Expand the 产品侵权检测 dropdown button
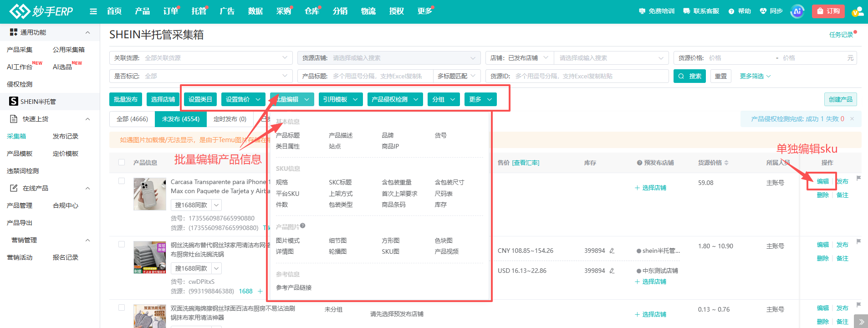 click(395, 99)
